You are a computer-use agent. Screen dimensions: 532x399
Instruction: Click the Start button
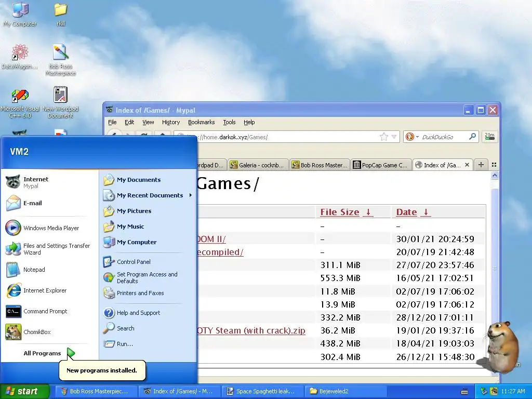coord(24,391)
